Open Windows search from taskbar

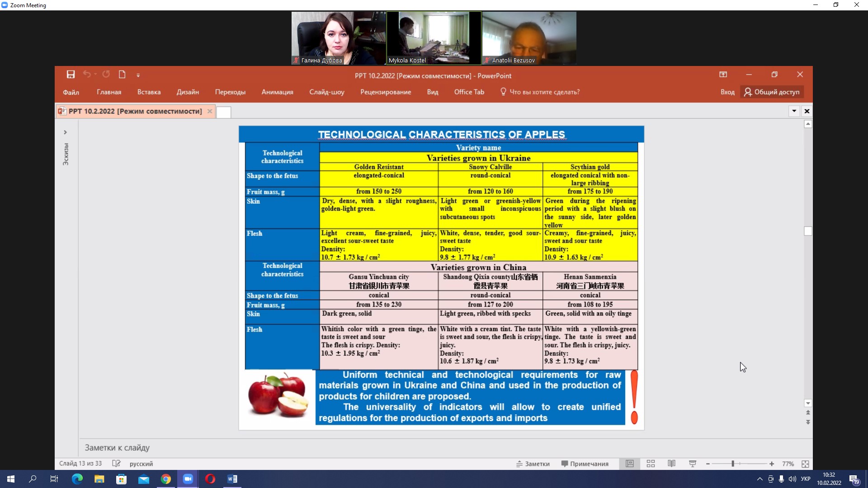click(33, 479)
